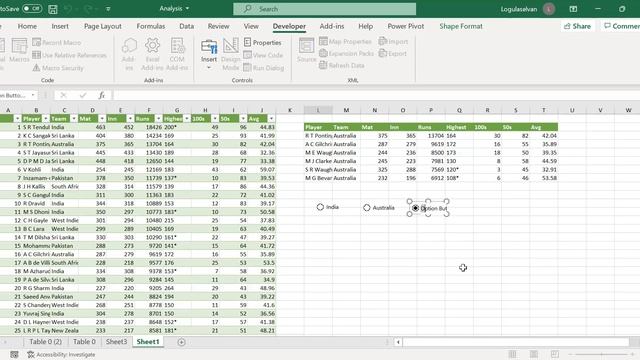Click Run Dialog
The image size is (640, 360).
264,68
